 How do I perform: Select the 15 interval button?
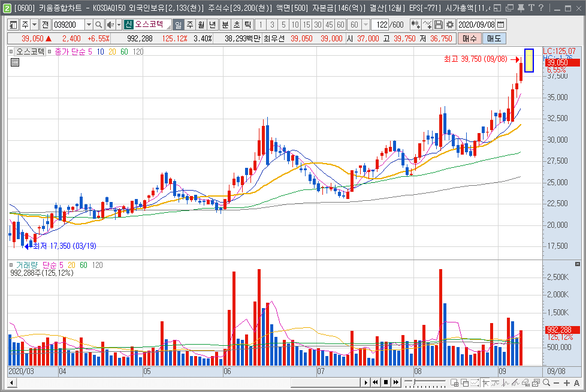pos(306,25)
